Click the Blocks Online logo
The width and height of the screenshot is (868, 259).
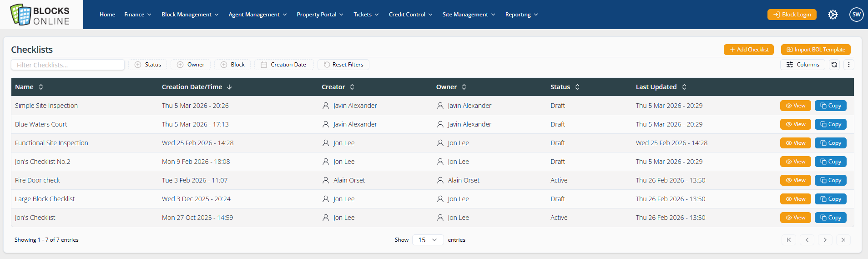pos(41,15)
